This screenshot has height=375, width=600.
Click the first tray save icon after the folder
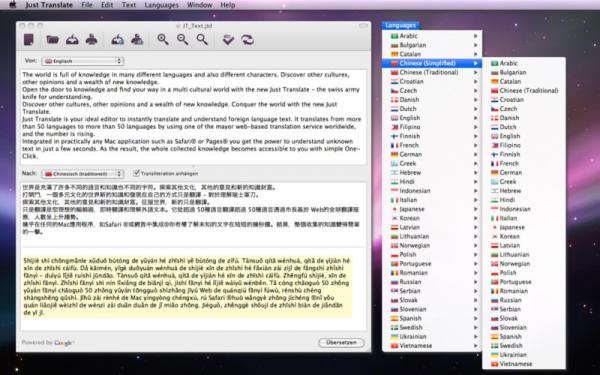tap(72, 39)
